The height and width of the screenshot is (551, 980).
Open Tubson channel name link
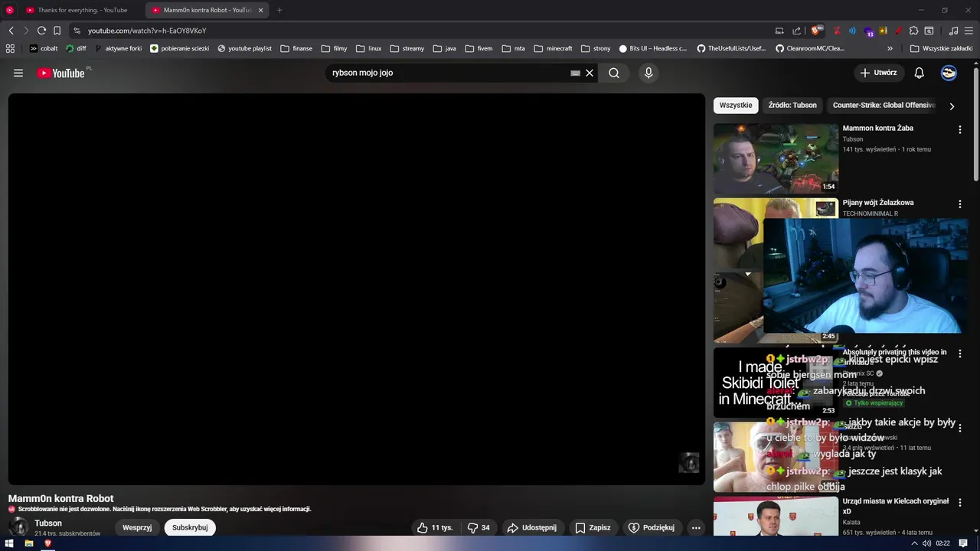[48, 523]
